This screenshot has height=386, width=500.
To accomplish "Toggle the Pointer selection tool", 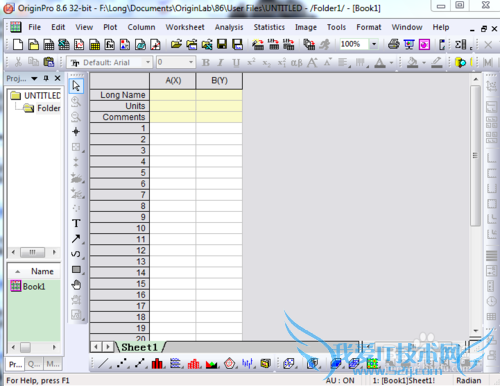I will point(76,86).
